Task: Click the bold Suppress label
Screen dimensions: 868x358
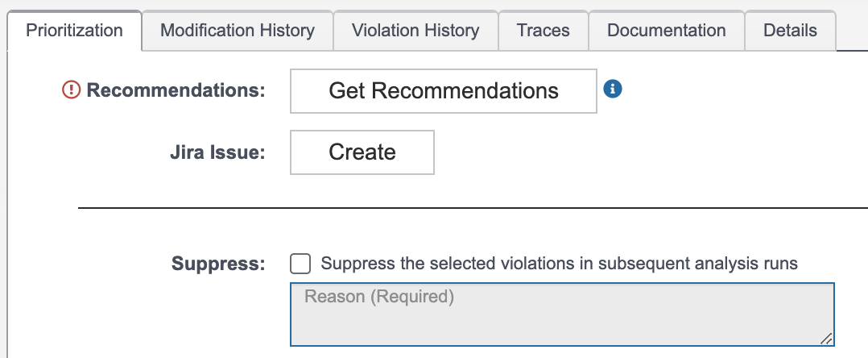Action: [219, 264]
